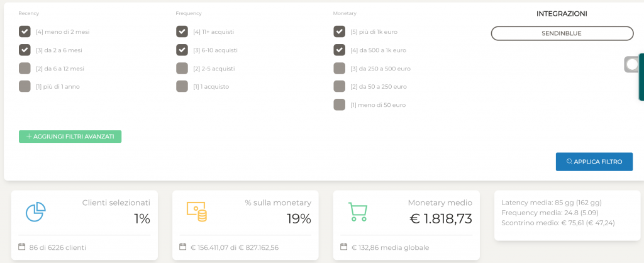Click the coins icon for % sulla monetary
644x263 pixels.
[x=197, y=211]
